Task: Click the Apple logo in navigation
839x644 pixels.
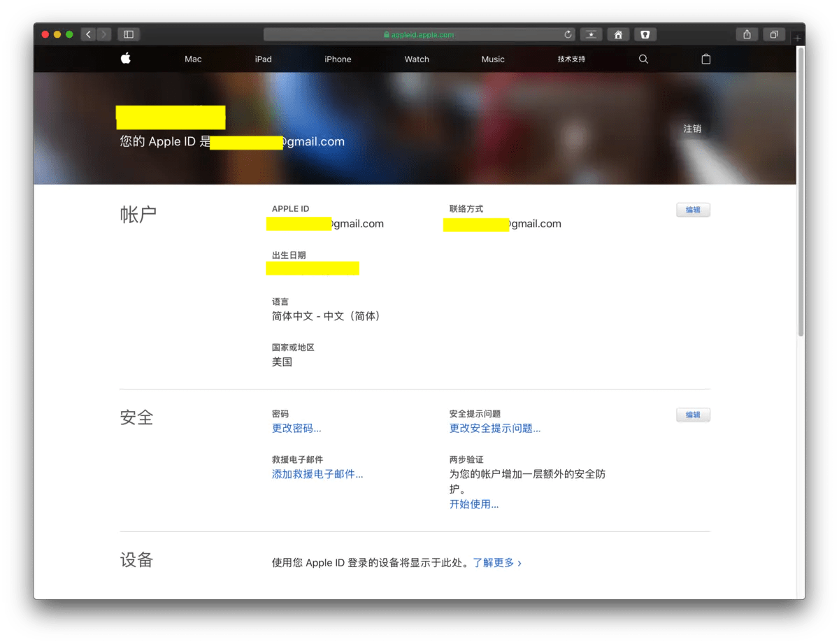Action: pos(126,59)
